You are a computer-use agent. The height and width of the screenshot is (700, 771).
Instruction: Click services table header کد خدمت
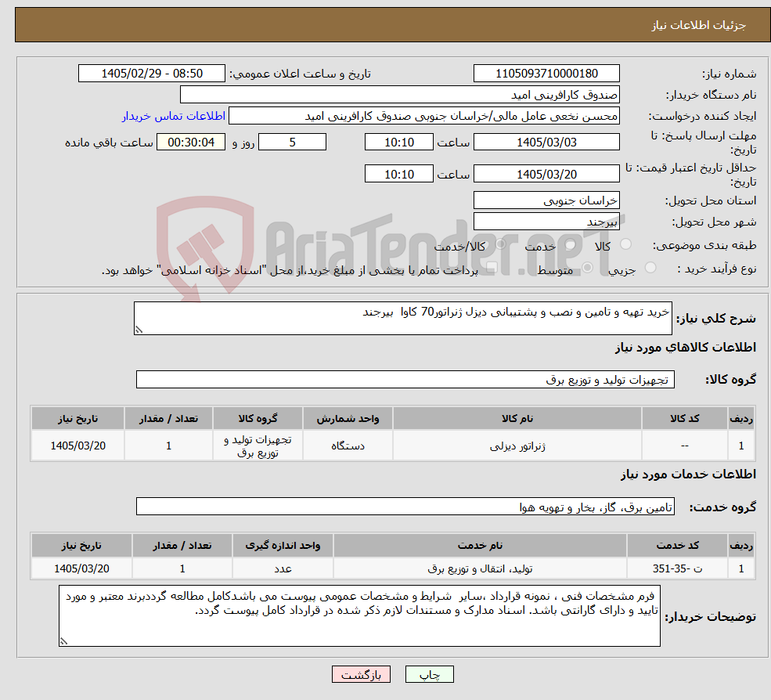click(x=677, y=545)
